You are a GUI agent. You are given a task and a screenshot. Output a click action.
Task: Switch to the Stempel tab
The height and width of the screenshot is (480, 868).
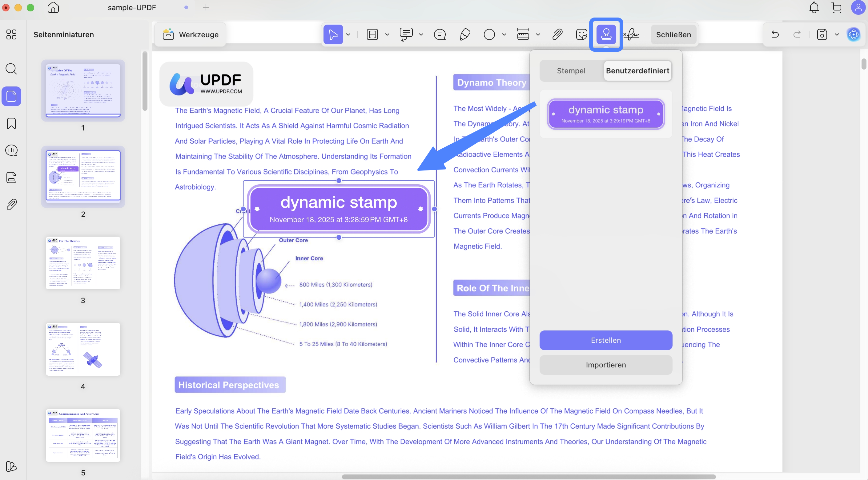(571, 70)
